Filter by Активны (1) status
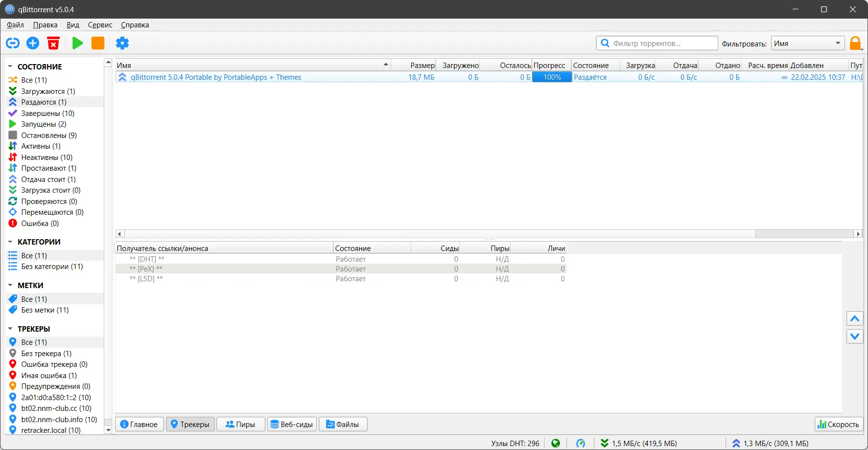This screenshot has width=868, height=450. tap(41, 146)
